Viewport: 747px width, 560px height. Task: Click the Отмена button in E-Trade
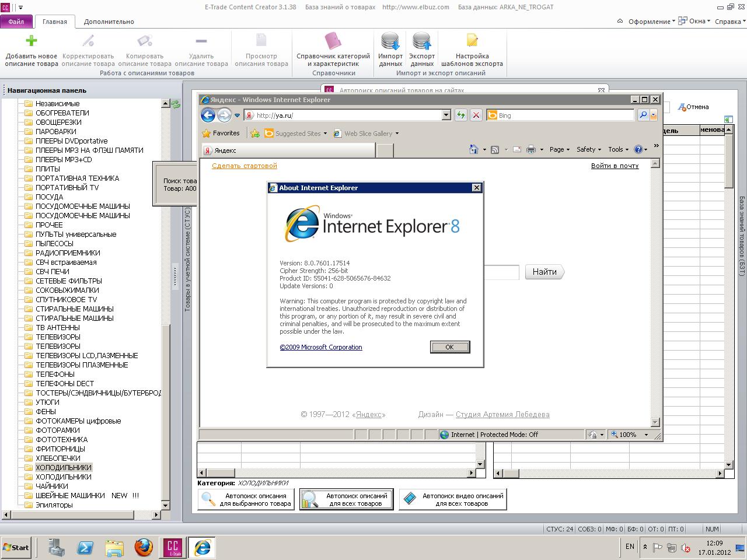click(x=693, y=107)
